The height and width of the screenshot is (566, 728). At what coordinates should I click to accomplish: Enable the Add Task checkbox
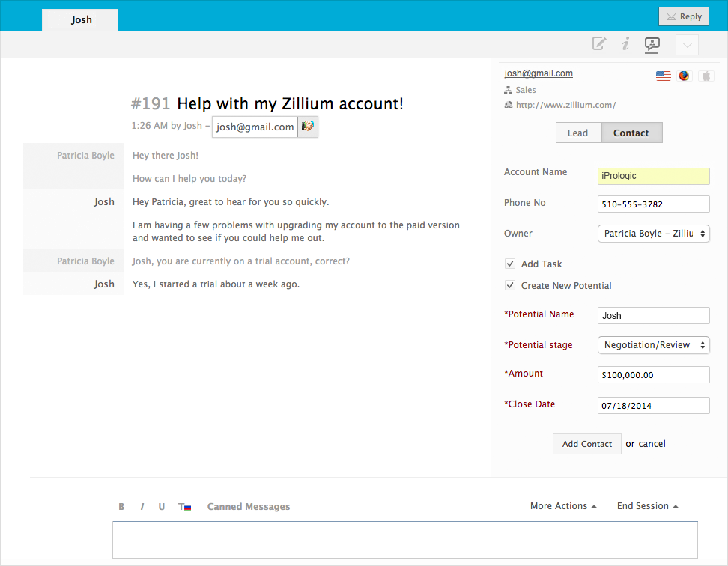[x=510, y=264]
